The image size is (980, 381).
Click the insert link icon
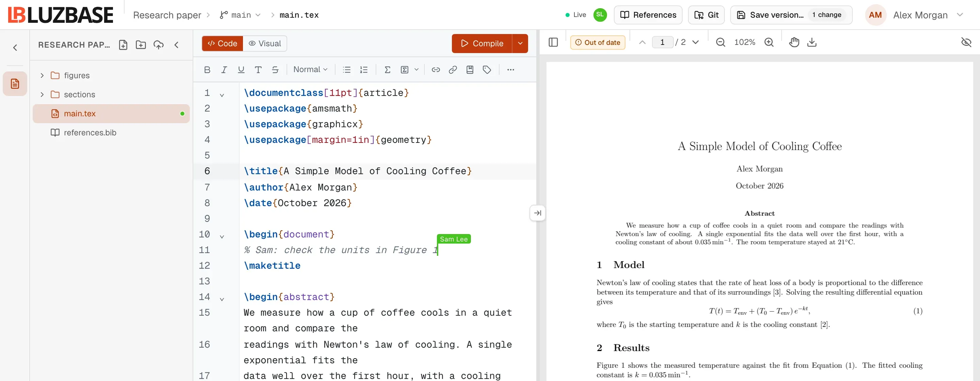436,70
